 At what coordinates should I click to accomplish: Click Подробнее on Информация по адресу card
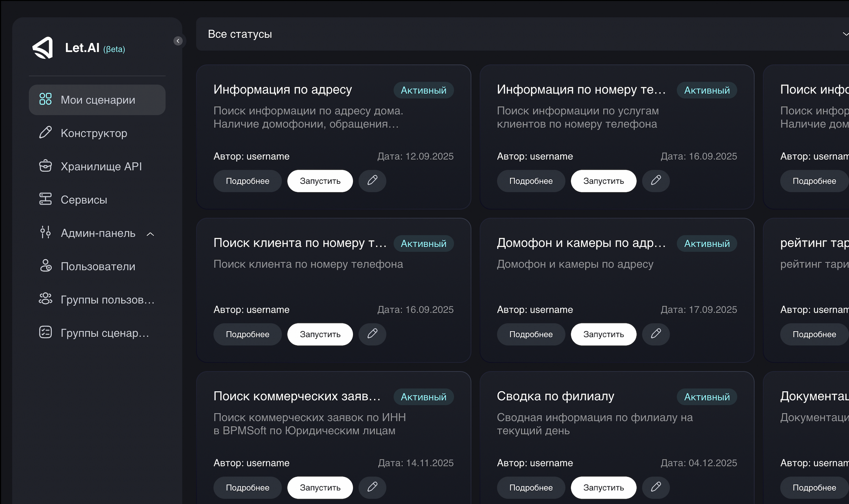[247, 181]
